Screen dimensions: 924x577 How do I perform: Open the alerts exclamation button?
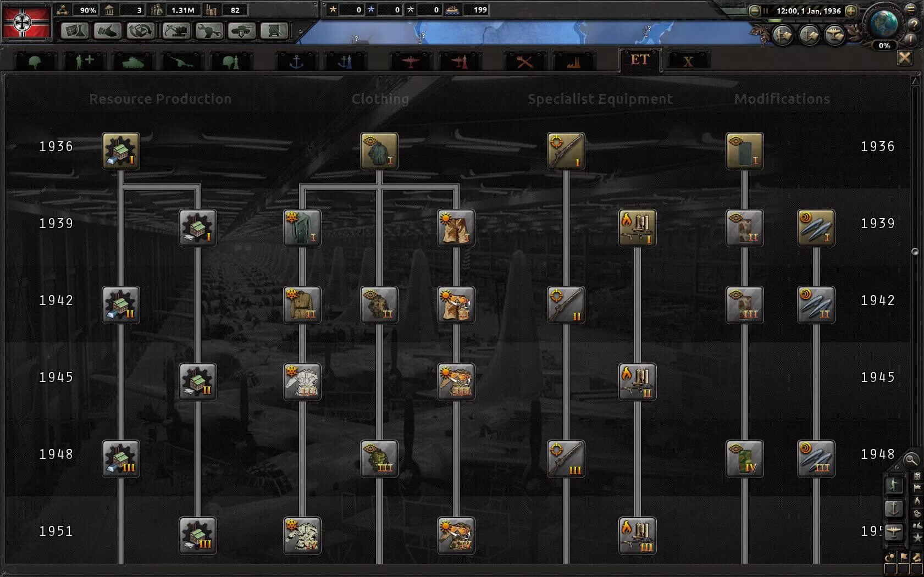[912, 40]
